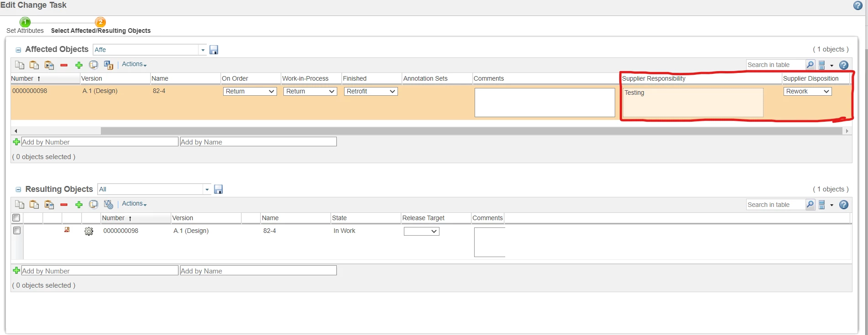Click Affected Objects Comments text area
This screenshot has height=335, width=868.
[x=545, y=103]
